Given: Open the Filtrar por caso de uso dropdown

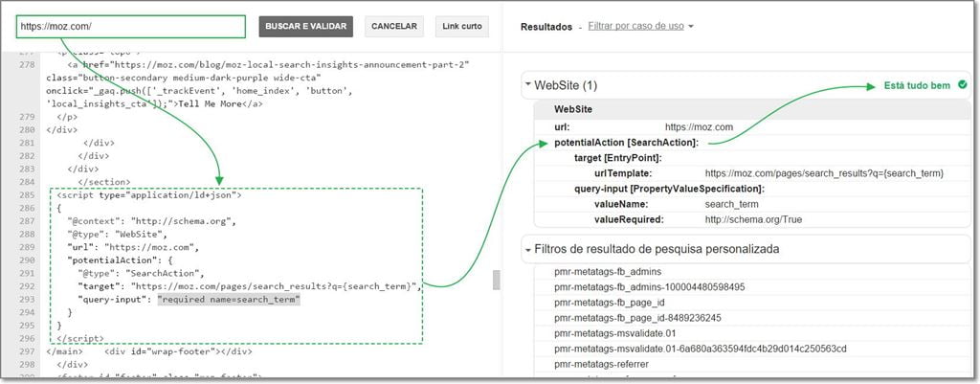Looking at the screenshot, I should pos(640,27).
